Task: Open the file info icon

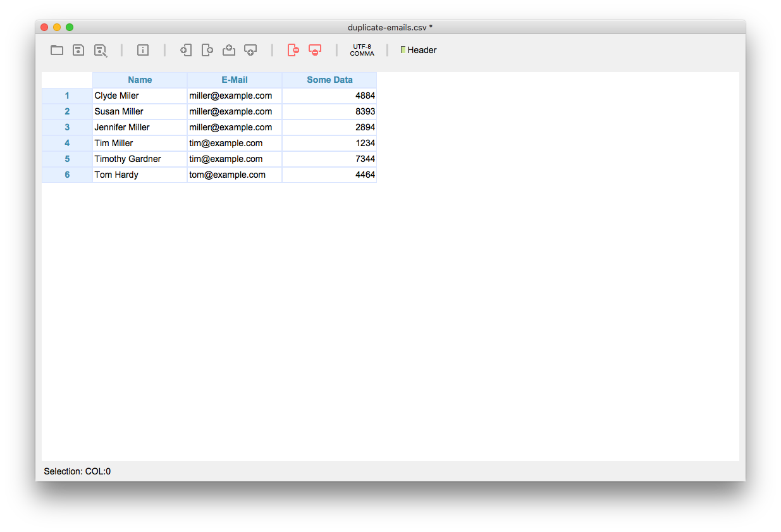Action: [143, 50]
